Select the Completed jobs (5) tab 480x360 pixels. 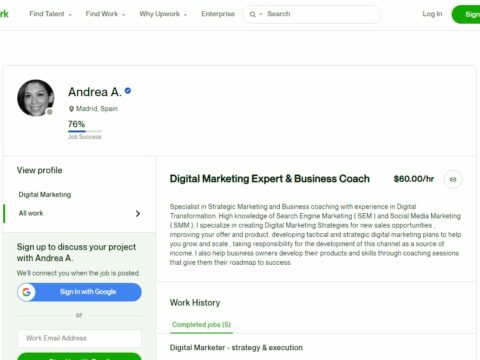tap(201, 325)
